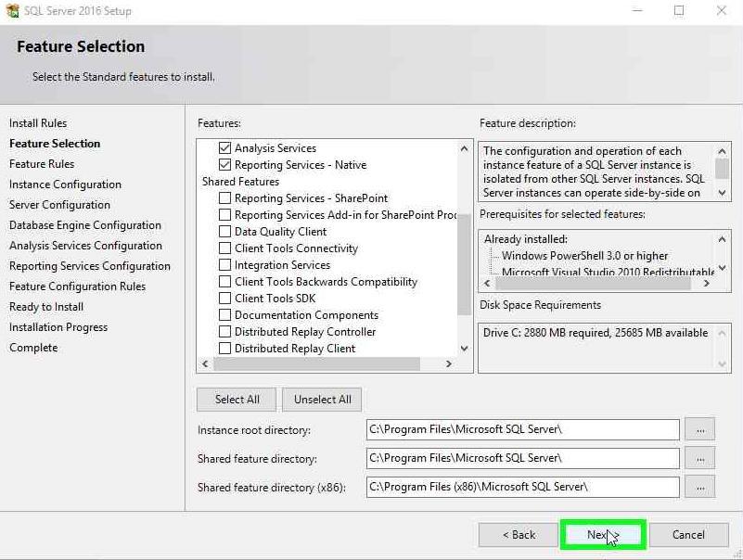Click the Unselect All button
This screenshot has width=743, height=560.
pyautogui.click(x=322, y=400)
